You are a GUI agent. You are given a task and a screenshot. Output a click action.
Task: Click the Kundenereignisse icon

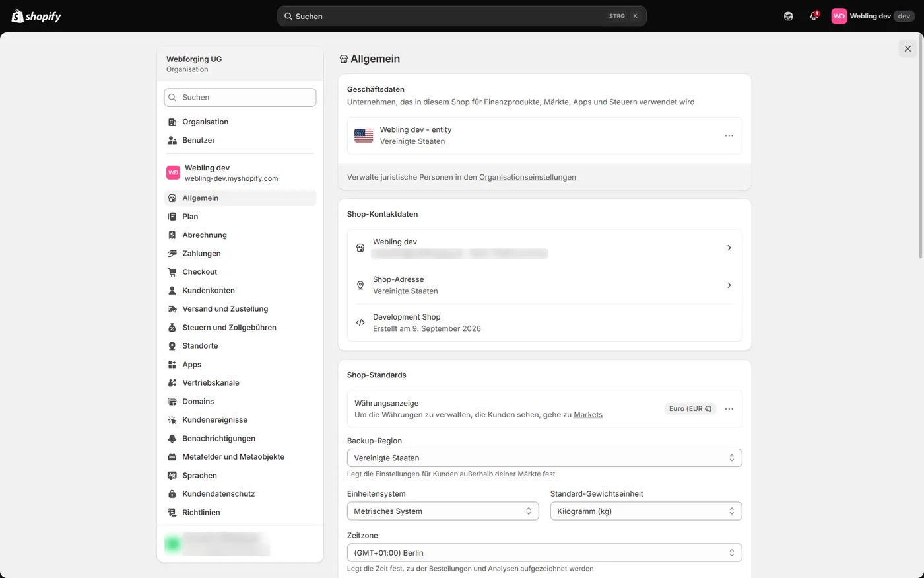click(172, 420)
